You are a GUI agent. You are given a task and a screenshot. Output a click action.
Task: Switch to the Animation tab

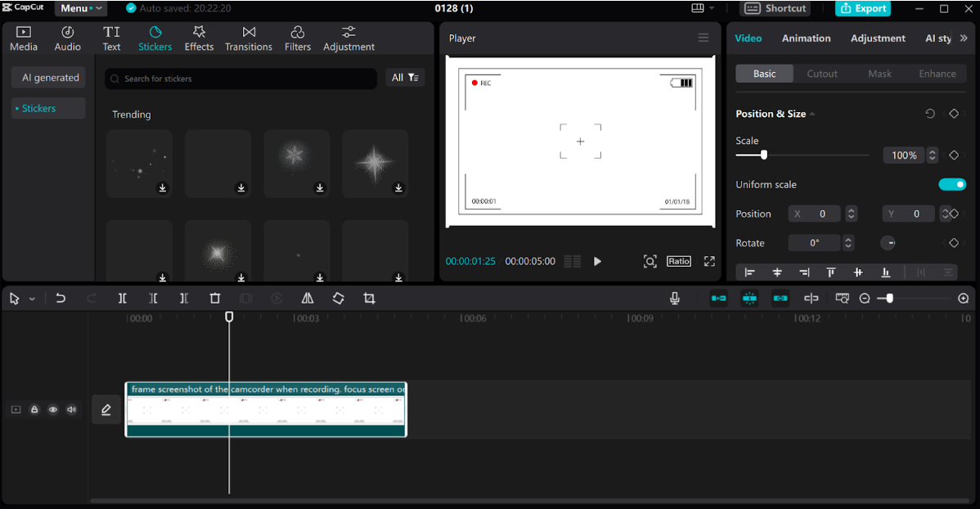click(807, 38)
